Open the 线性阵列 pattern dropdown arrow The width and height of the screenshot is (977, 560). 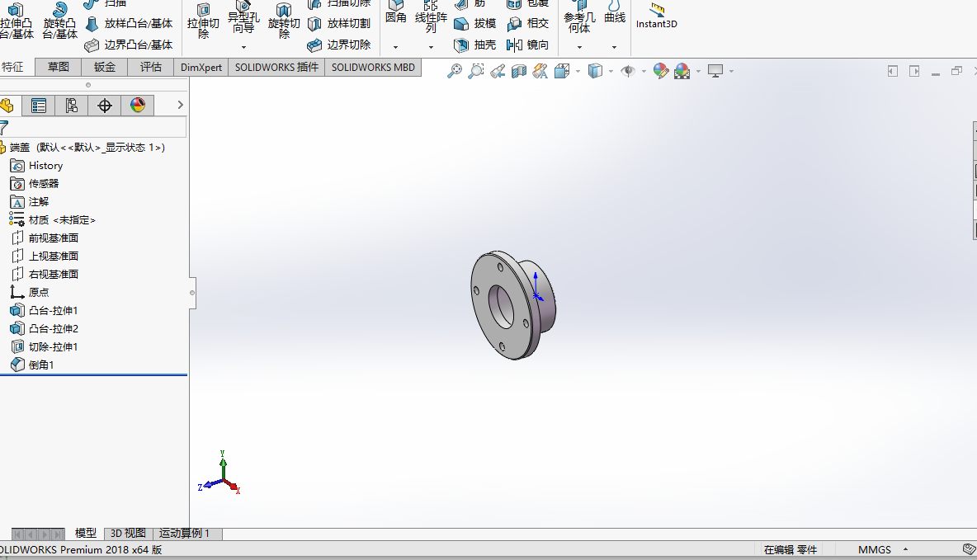(431, 47)
